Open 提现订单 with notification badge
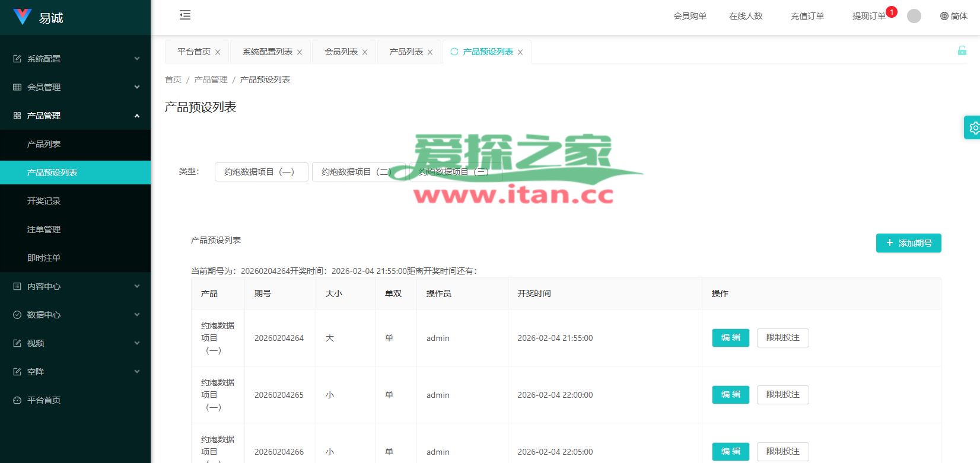 click(x=868, y=16)
